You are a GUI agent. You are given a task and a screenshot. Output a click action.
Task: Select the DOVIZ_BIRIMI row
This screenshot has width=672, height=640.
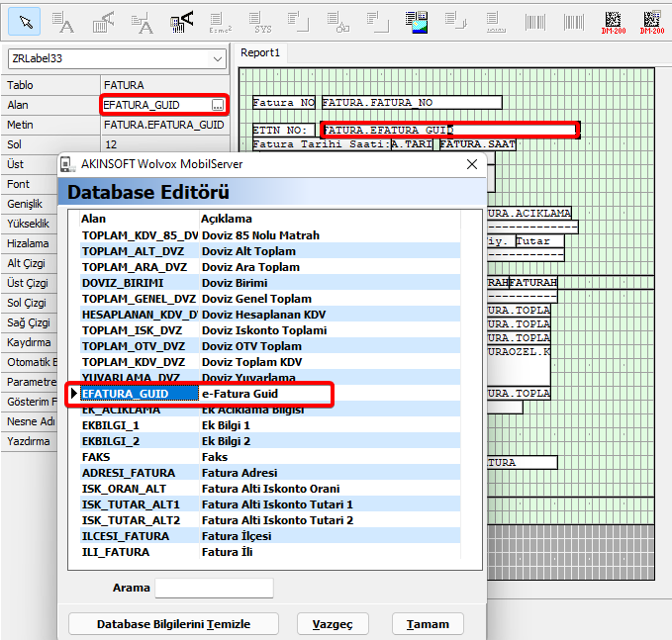[270, 283]
